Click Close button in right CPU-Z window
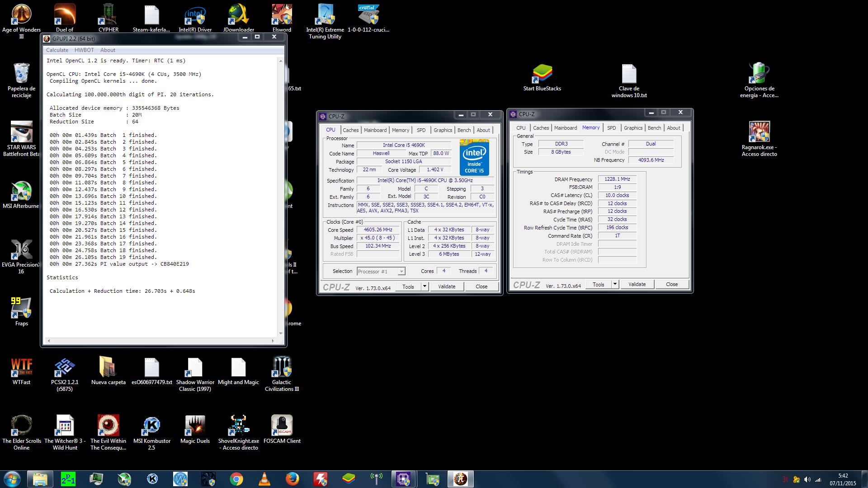This screenshot has height=488, width=868. pyautogui.click(x=672, y=284)
